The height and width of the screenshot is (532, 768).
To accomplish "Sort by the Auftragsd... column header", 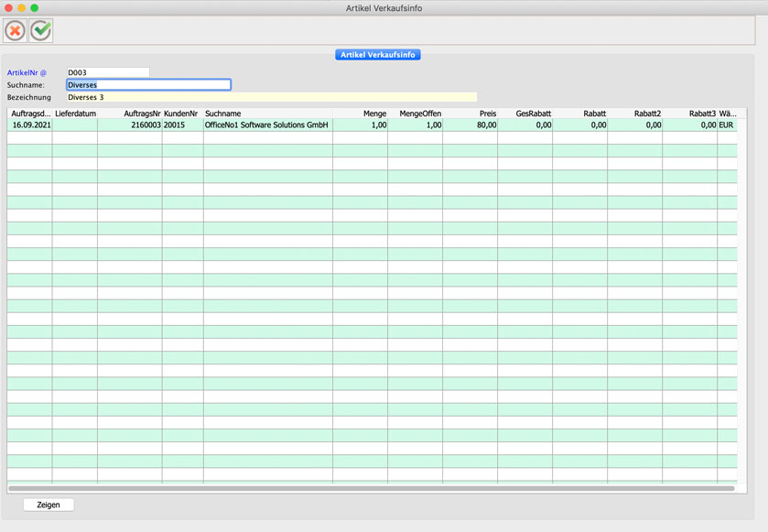I will coord(30,114).
